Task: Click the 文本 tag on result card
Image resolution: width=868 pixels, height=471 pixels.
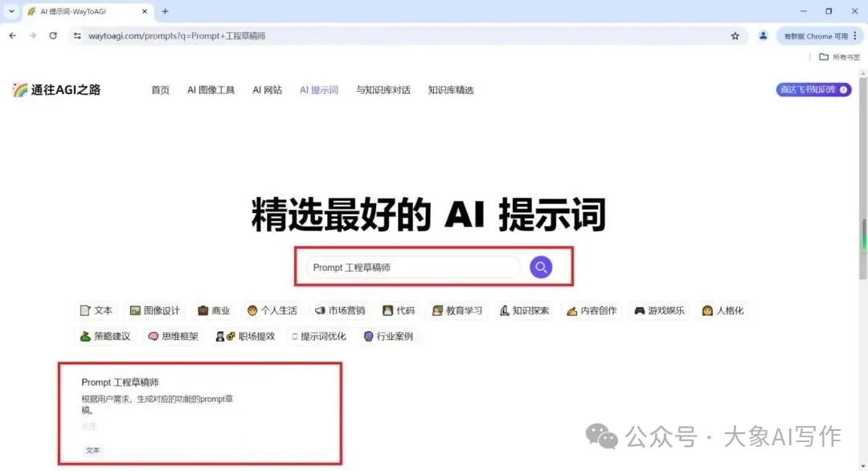Action: click(93, 451)
